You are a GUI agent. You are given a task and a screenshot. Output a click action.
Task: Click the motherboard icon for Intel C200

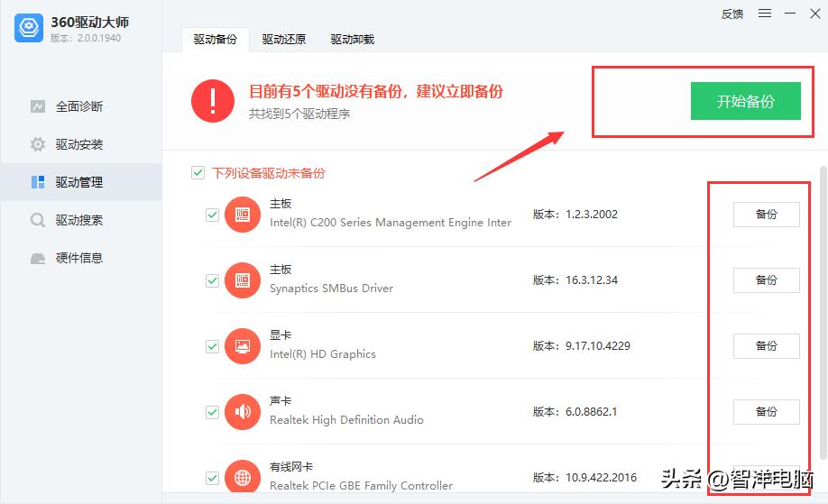tap(243, 215)
